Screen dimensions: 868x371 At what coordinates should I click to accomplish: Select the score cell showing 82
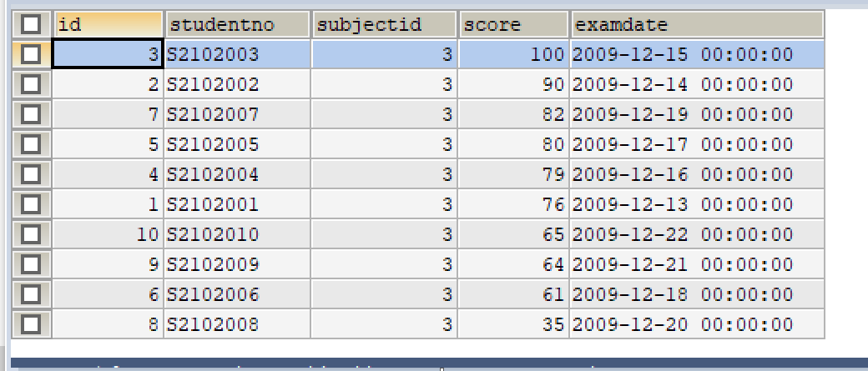(514, 114)
